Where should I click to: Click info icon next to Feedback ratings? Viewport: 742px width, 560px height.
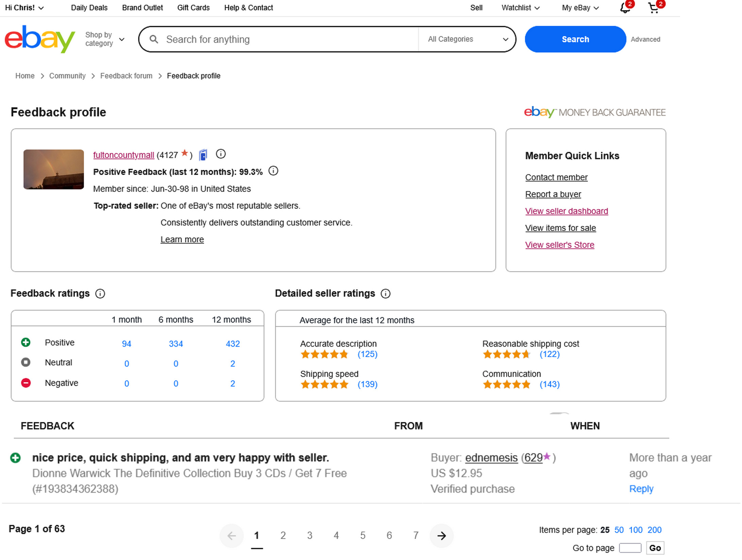pos(100,294)
